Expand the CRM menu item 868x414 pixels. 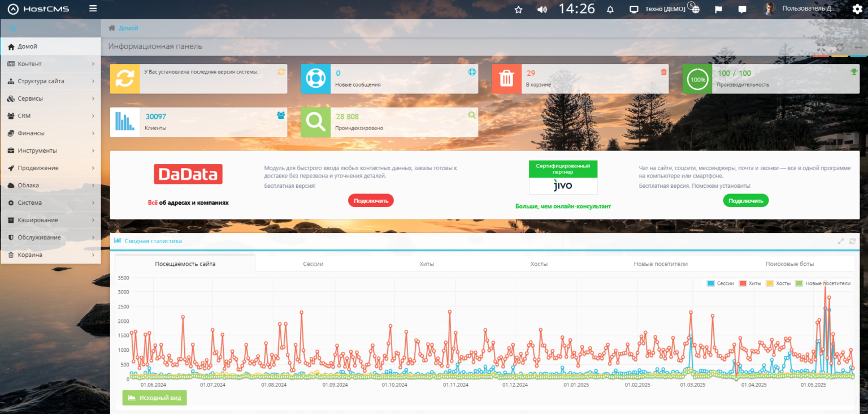pyautogui.click(x=51, y=116)
